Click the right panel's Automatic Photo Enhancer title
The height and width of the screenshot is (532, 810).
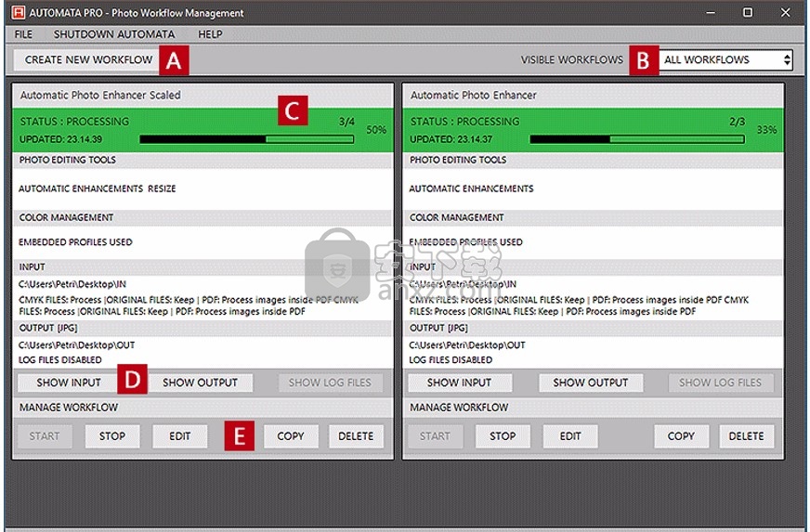click(474, 96)
